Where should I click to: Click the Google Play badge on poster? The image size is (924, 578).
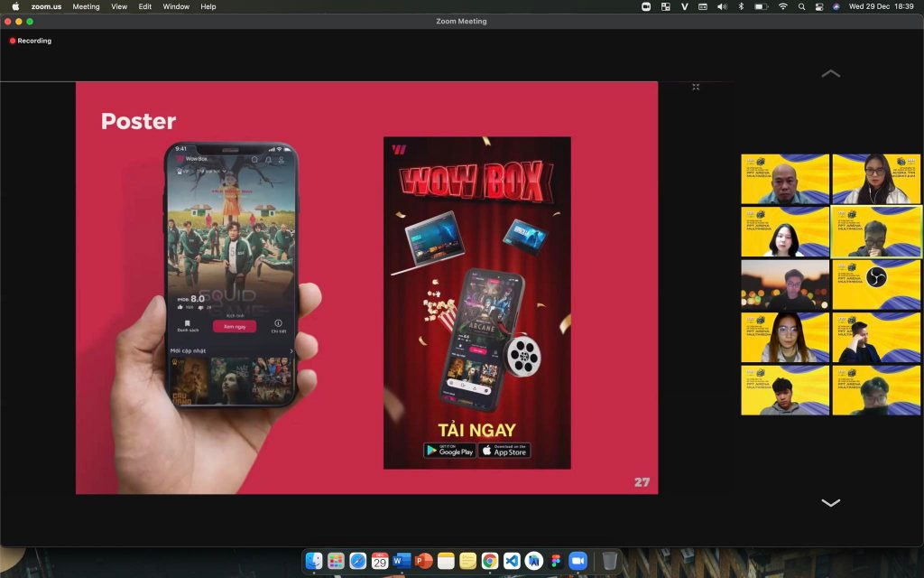pos(449,451)
